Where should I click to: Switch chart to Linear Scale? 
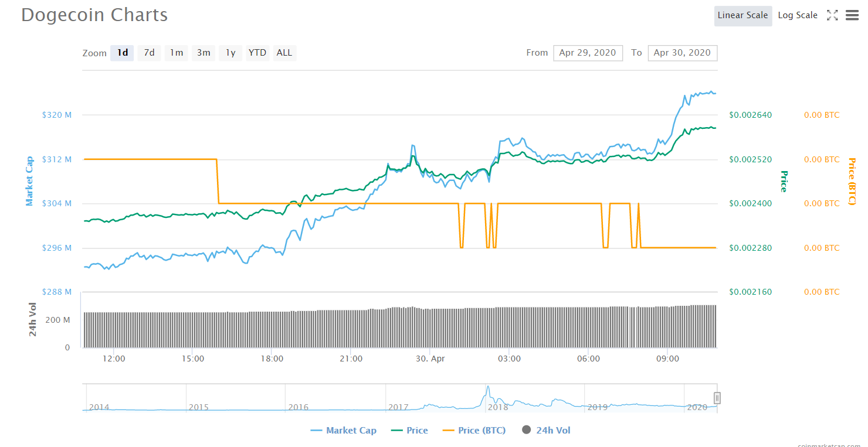[742, 16]
